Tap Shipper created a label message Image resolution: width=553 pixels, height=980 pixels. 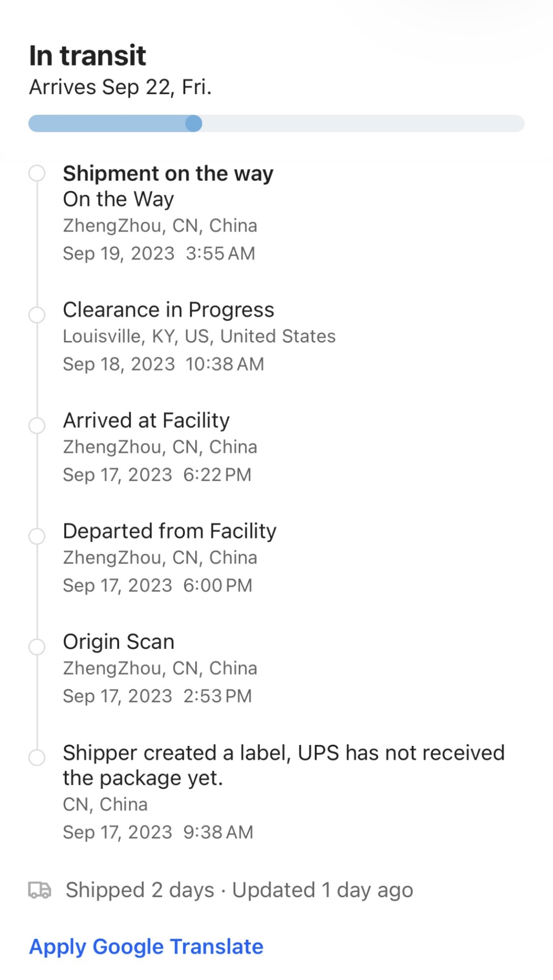point(284,765)
